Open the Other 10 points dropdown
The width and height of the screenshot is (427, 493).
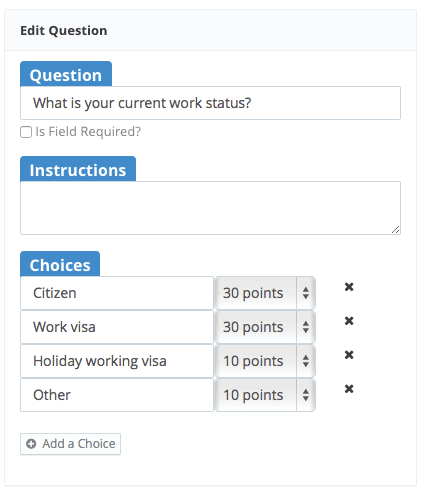[x=265, y=395]
